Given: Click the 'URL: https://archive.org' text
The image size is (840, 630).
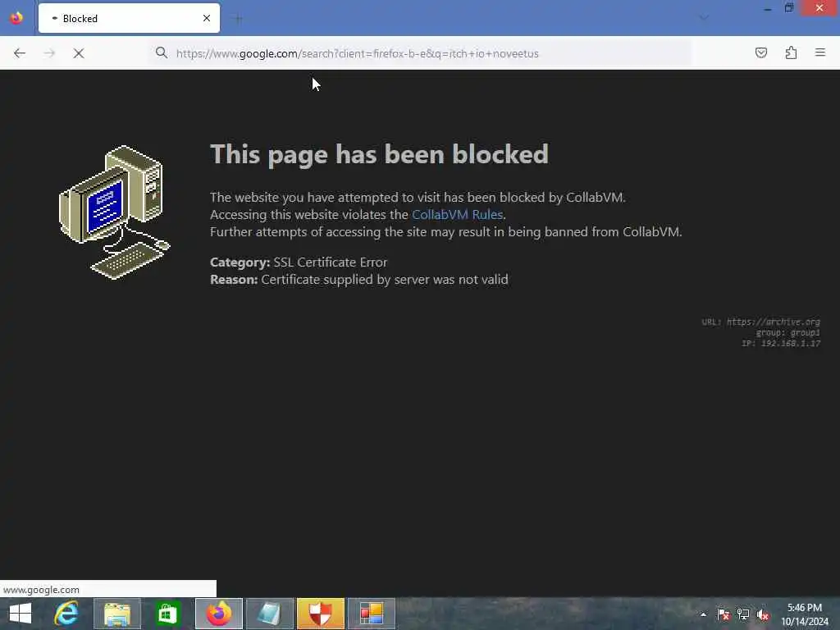Looking at the screenshot, I should (760, 322).
